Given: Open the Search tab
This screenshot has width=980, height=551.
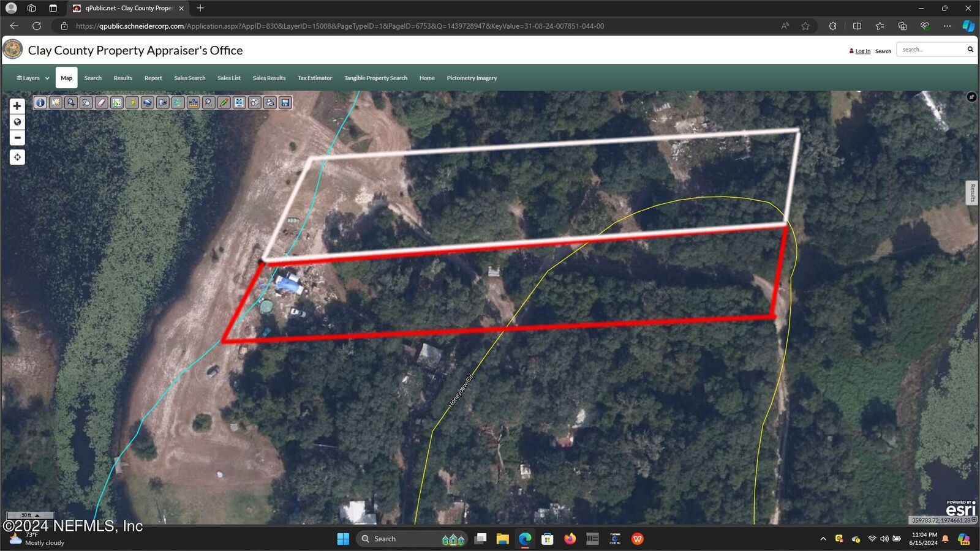Looking at the screenshot, I should [x=93, y=78].
